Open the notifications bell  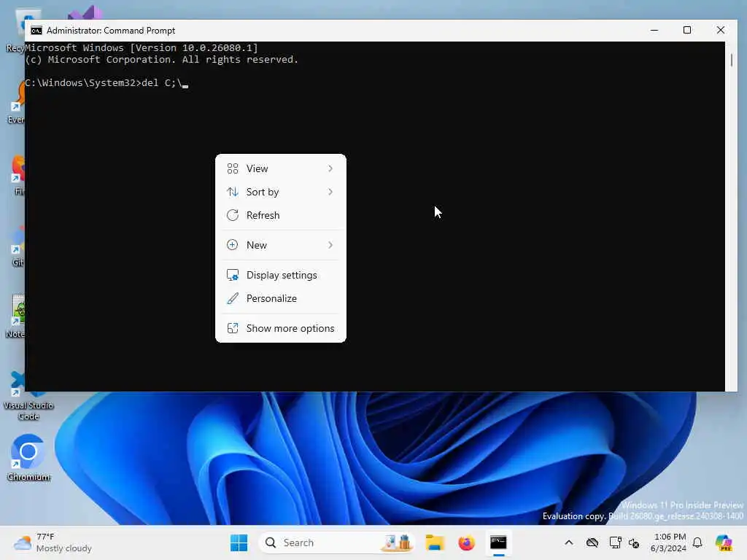tap(697, 542)
